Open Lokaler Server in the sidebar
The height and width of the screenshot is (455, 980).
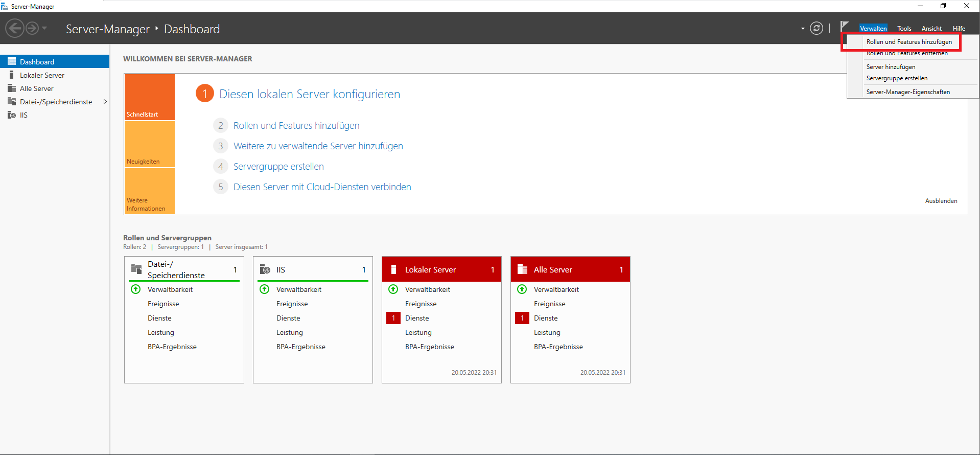42,75
